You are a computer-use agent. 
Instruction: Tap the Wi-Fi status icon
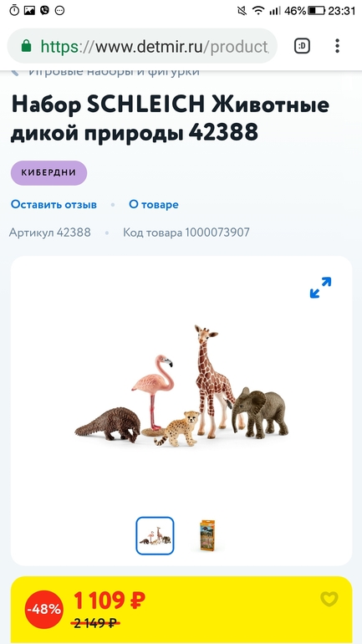click(258, 11)
